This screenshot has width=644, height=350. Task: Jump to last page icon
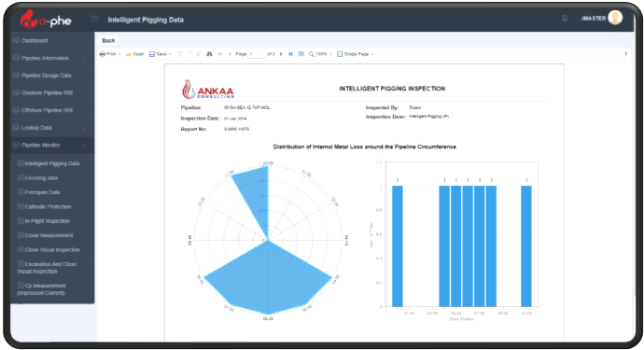290,54
